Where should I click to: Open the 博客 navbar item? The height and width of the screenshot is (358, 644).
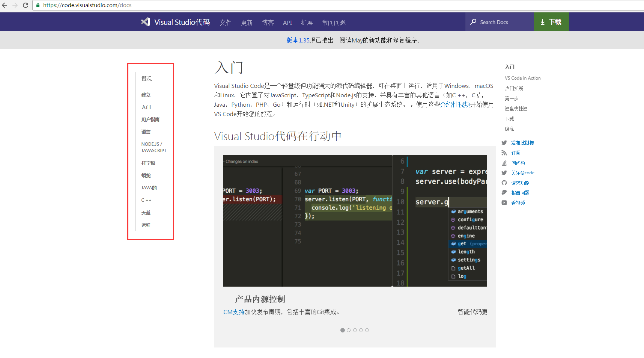click(x=268, y=23)
